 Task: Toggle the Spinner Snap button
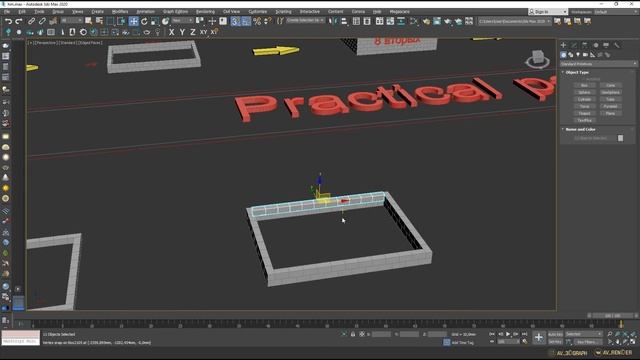tap(268, 21)
